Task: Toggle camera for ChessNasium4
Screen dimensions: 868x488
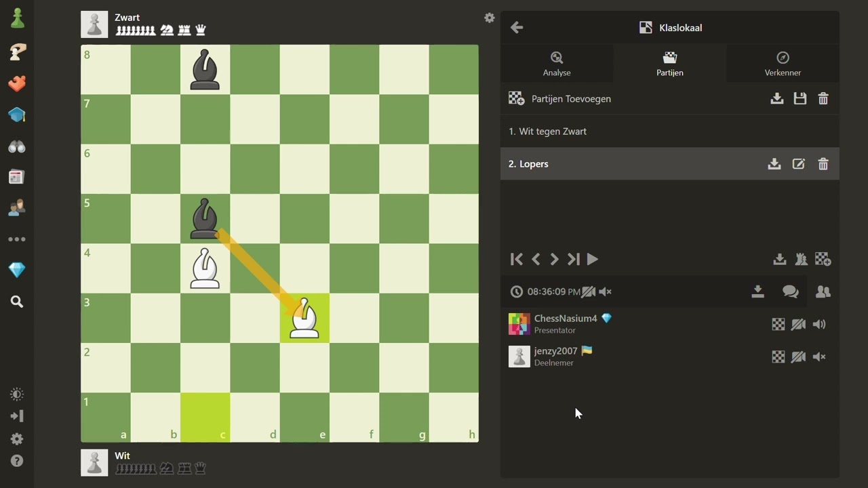Action: [x=799, y=325]
